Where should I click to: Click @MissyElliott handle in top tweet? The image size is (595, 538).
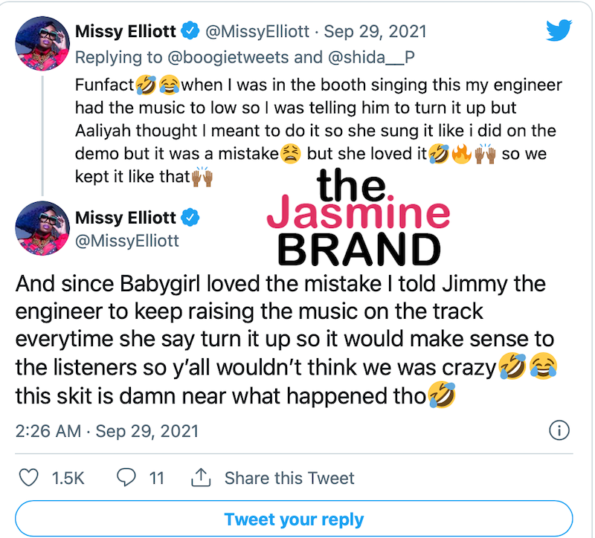pos(257,31)
